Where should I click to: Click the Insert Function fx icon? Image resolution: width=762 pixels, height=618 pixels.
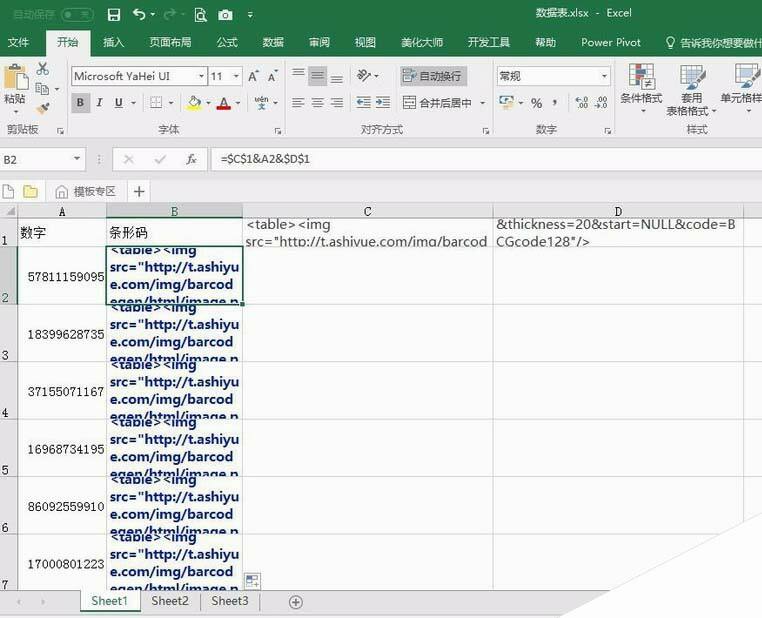190,159
